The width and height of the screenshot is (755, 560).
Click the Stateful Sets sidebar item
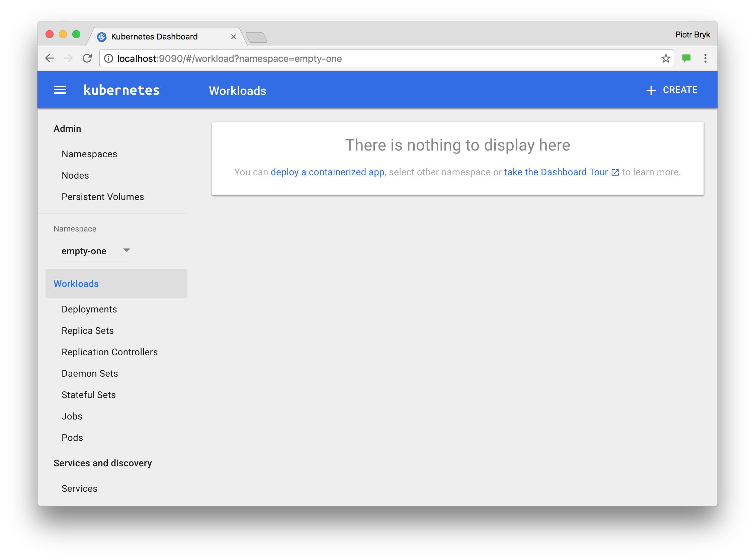pos(89,395)
